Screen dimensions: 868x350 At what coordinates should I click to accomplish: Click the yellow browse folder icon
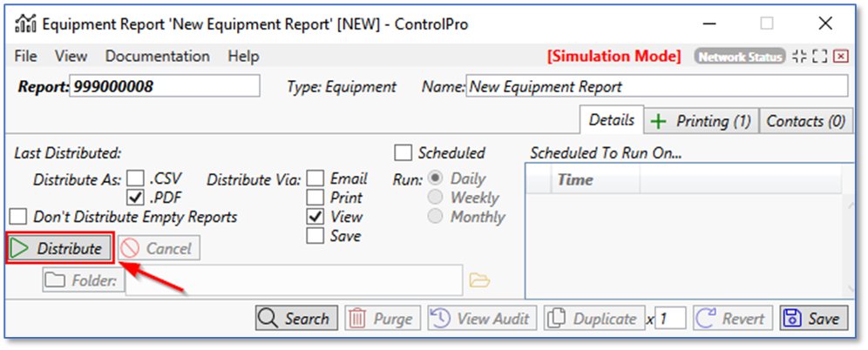(480, 280)
